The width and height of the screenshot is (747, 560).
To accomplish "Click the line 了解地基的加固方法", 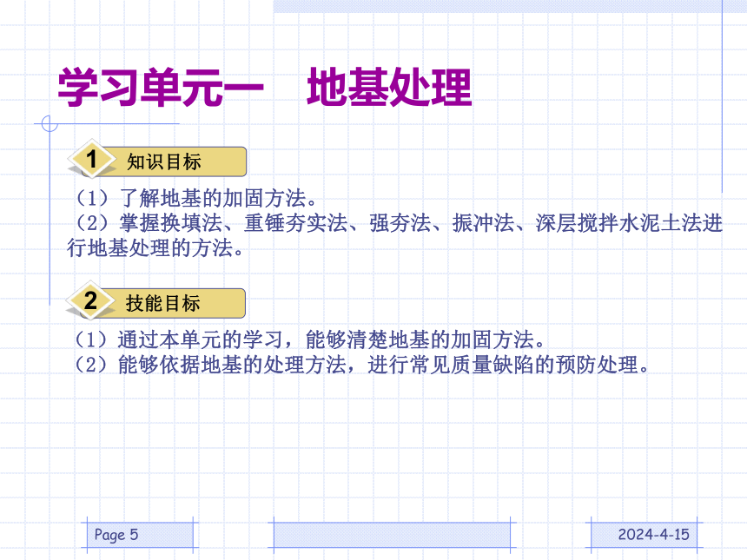I will (x=195, y=198).
